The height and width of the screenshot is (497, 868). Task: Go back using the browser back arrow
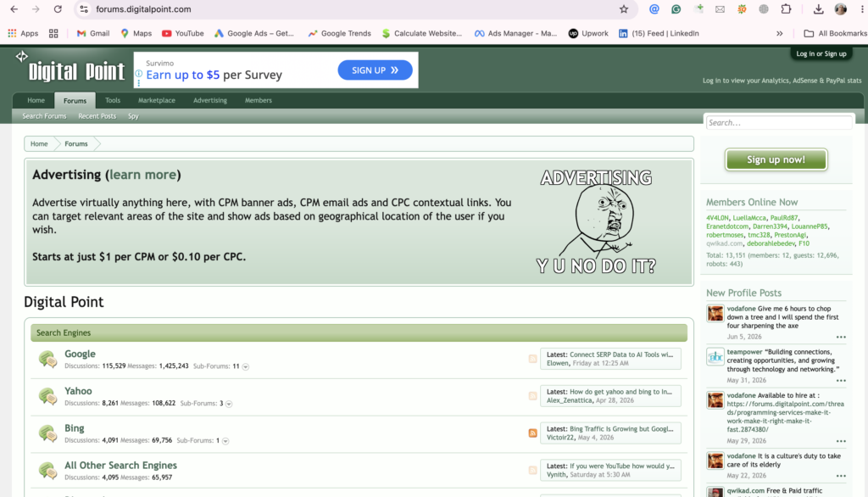14,8
